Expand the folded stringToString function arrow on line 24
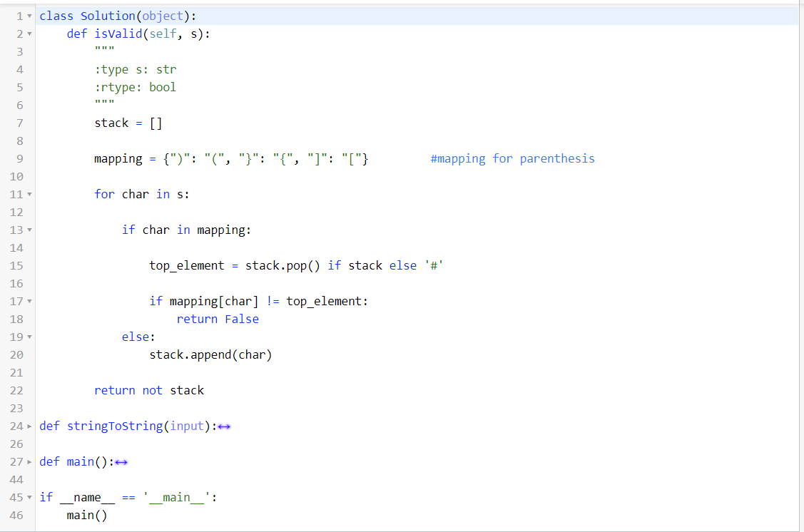The image size is (804, 532). click(29, 426)
